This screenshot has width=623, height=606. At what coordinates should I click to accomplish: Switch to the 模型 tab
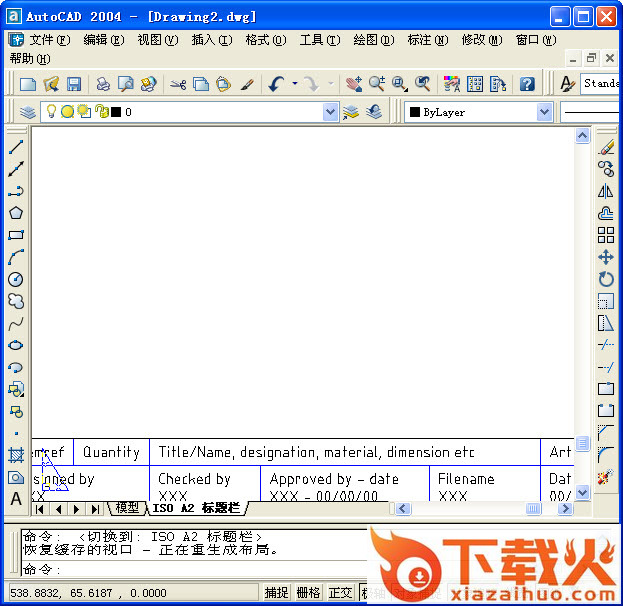(x=127, y=508)
